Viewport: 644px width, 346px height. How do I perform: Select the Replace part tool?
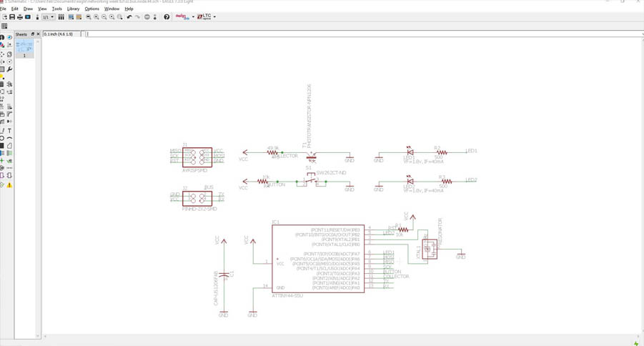(9, 92)
